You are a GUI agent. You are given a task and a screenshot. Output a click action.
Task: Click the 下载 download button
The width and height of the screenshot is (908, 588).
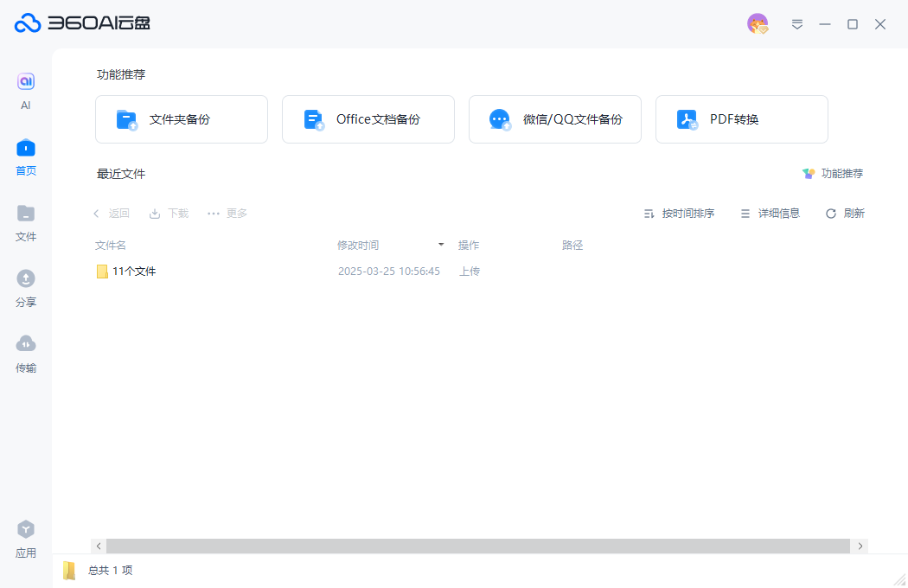click(168, 213)
